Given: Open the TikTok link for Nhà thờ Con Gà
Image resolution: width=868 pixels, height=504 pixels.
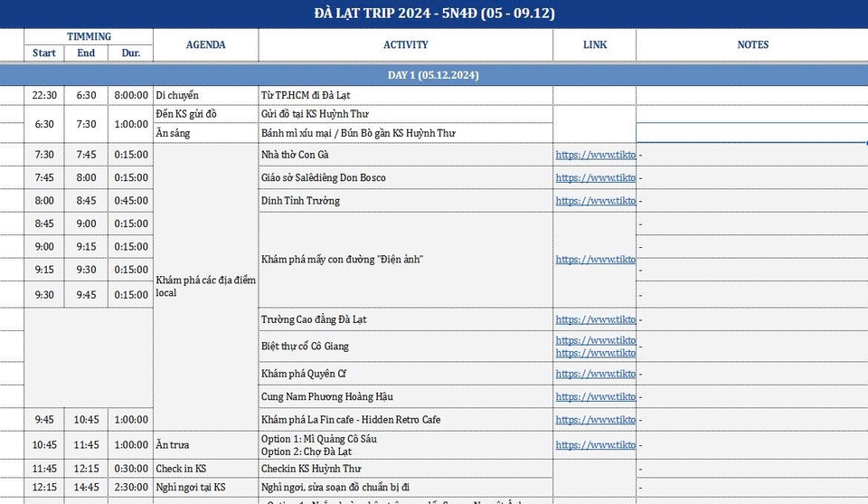Looking at the screenshot, I should pyautogui.click(x=595, y=155).
